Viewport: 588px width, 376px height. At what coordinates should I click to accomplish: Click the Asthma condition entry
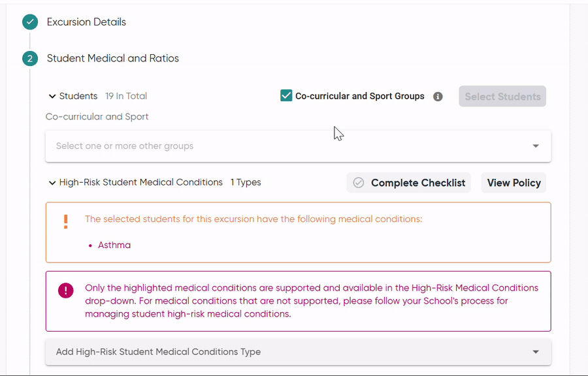[114, 245]
